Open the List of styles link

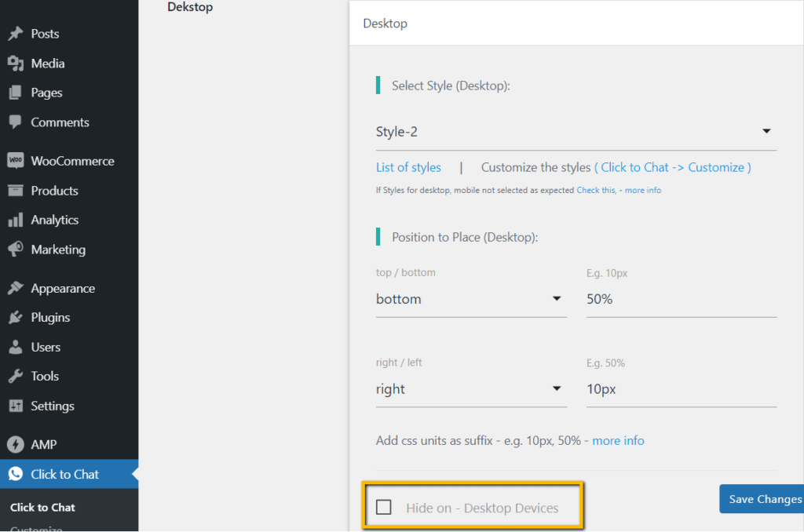tap(408, 166)
